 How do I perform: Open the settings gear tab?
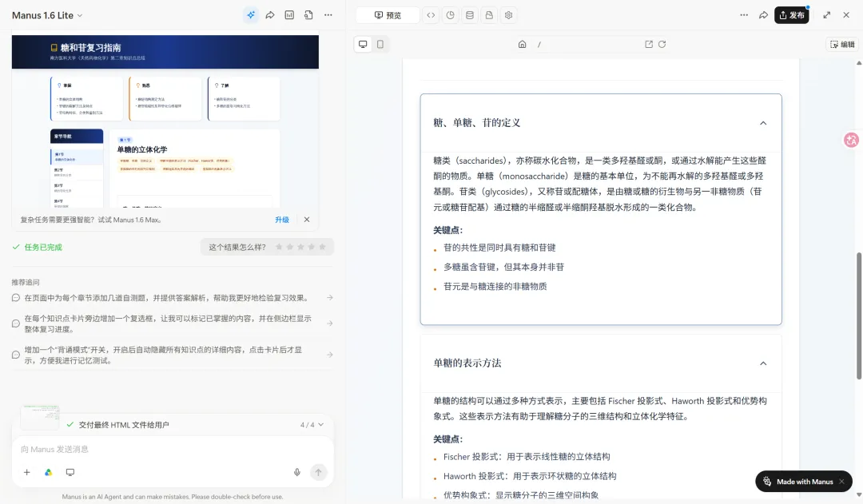508,15
